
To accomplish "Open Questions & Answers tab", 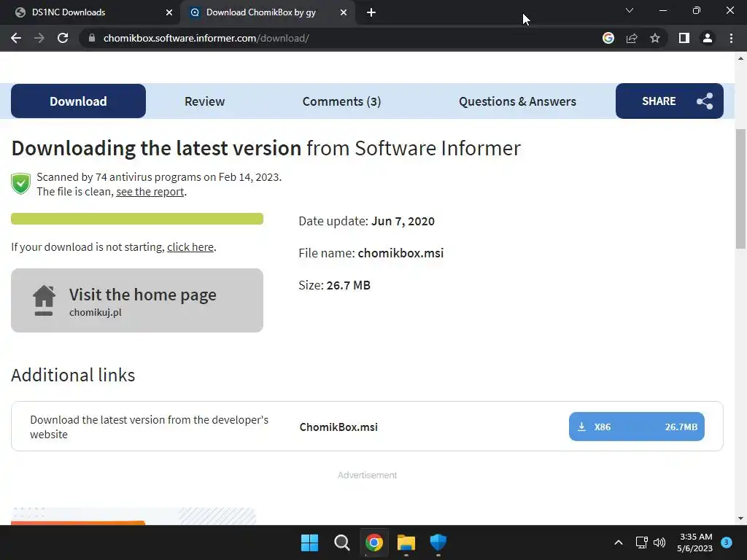I will click(517, 101).
